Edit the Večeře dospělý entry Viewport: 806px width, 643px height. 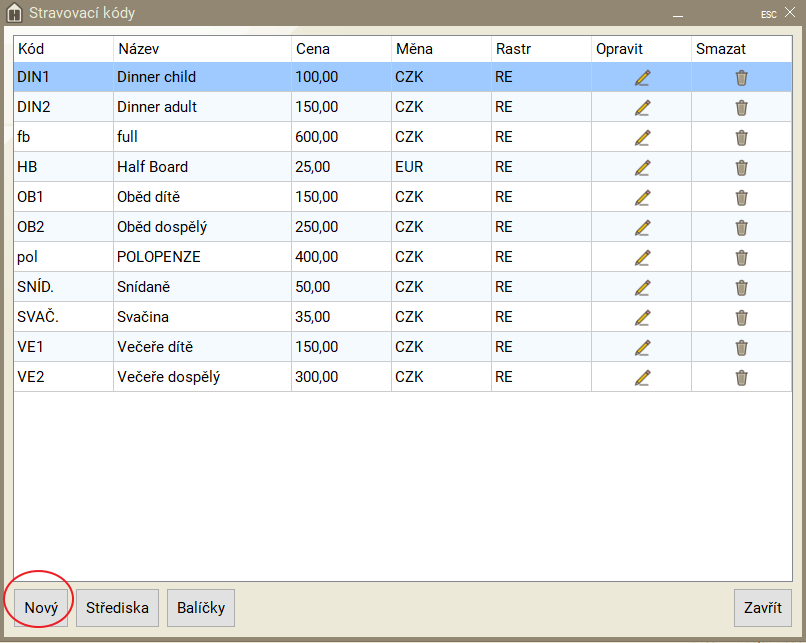642,378
